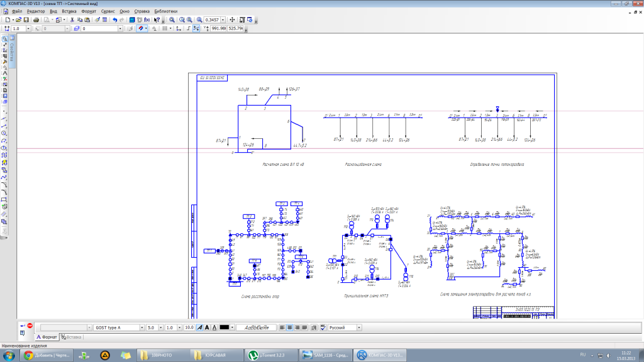Switch to the Вставка tab
The image size is (644, 362).
point(72,337)
